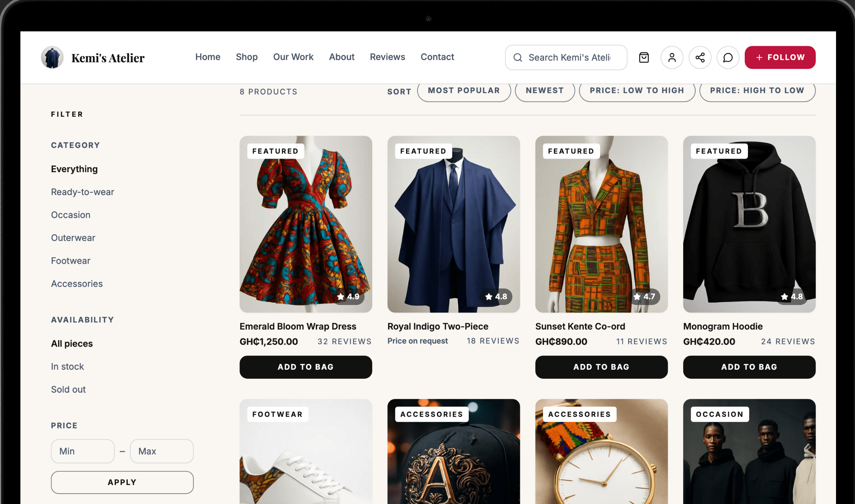
Task: Open the shopping bag icon
Action: (x=644, y=57)
